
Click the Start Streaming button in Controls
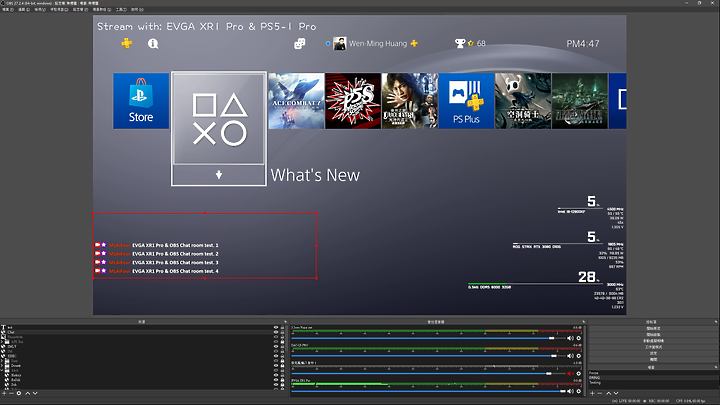[653, 328]
